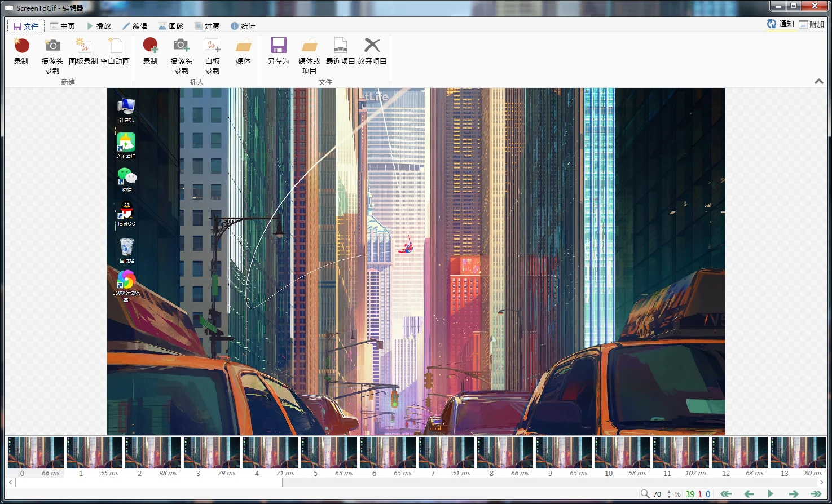Screen dimensions: 832x504
Task: Open the 统计 (Statistics) tab
Action: coord(243,26)
